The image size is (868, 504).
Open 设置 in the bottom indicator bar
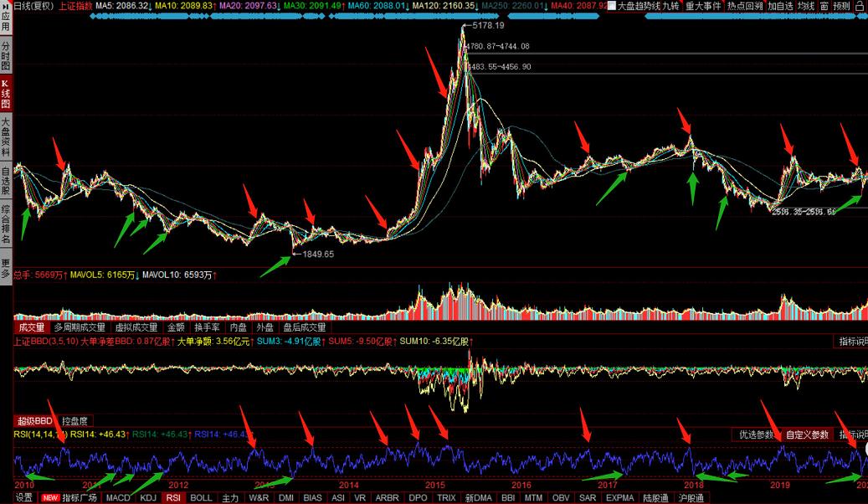pos(23,498)
